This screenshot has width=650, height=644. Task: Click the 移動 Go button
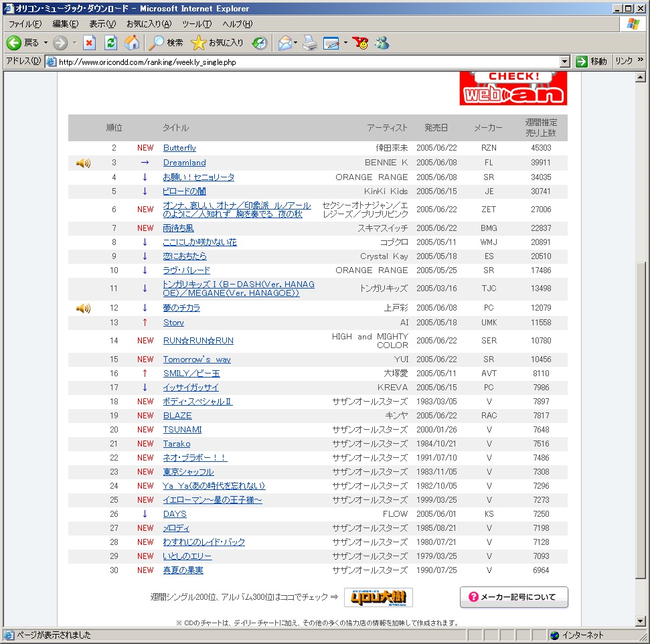coord(591,62)
